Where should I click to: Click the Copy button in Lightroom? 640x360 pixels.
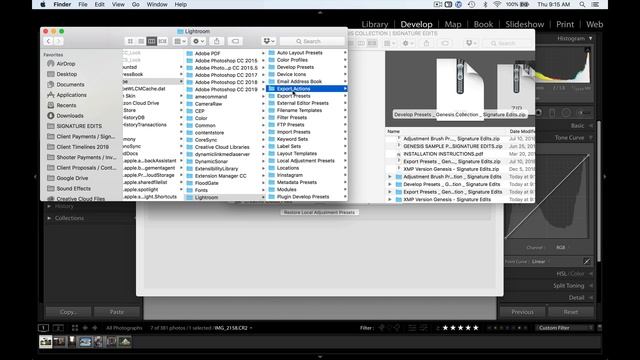click(x=68, y=312)
